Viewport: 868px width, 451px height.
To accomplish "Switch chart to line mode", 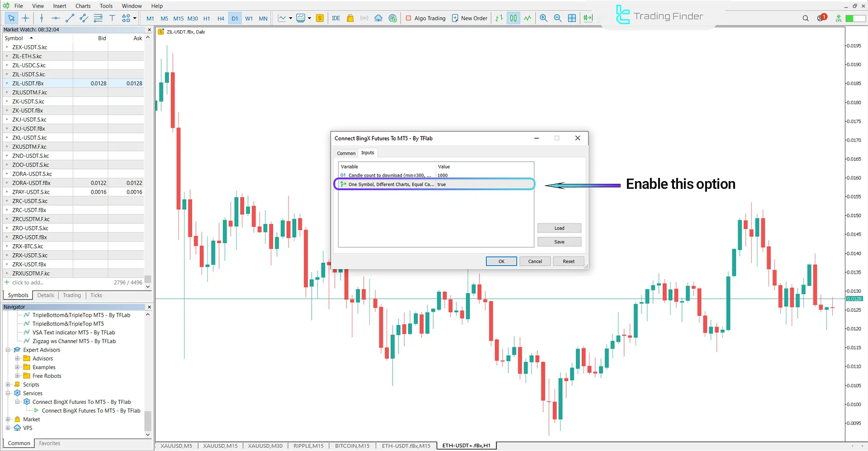I will tap(527, 18).
